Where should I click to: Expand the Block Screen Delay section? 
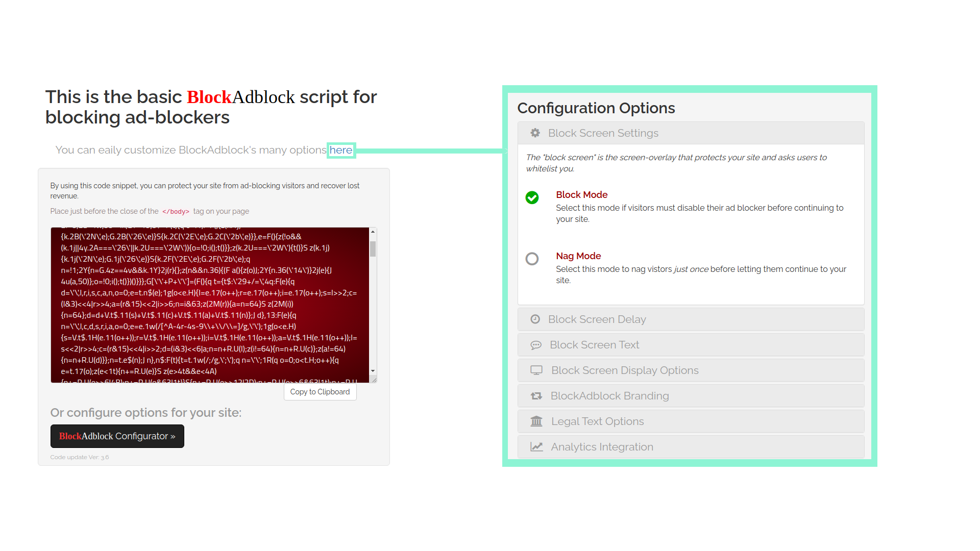(x=597, y=319)
